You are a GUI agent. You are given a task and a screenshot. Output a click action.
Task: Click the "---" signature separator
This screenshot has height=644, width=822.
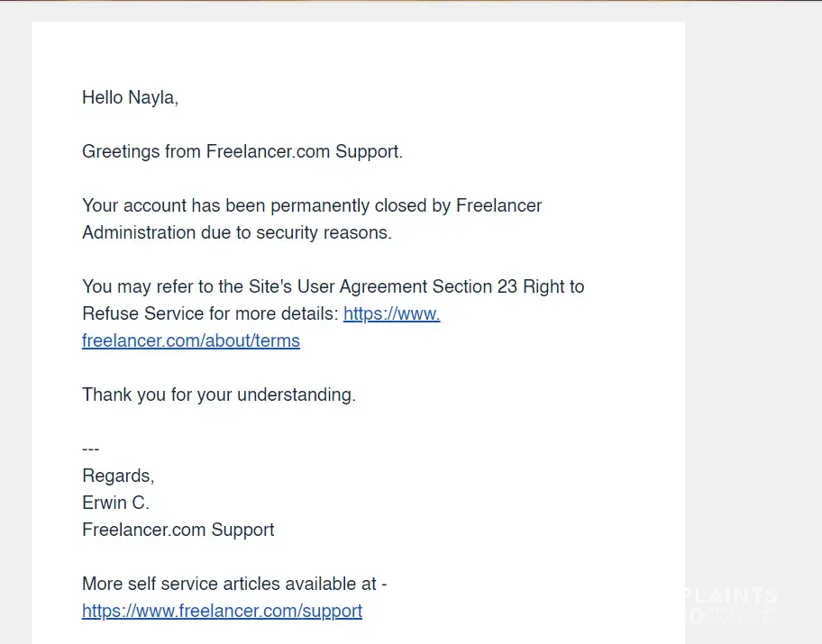(91, 449)
